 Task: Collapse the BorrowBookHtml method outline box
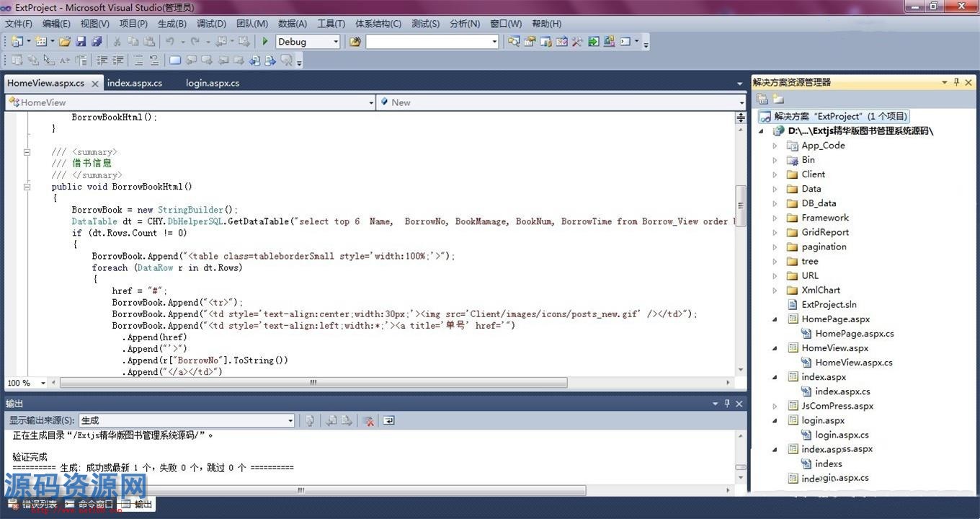pyautogui.click(x=27, y=187)
